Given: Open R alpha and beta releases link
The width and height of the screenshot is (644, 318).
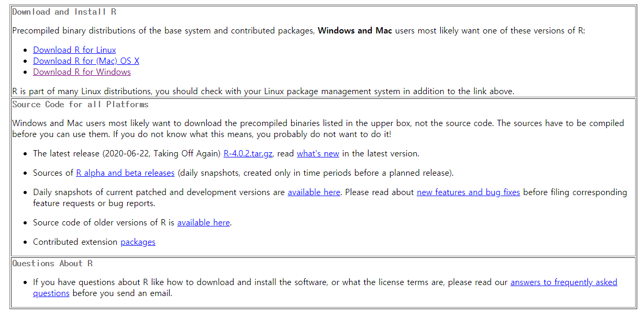Looking at the screenshot, I should (125, 173).
